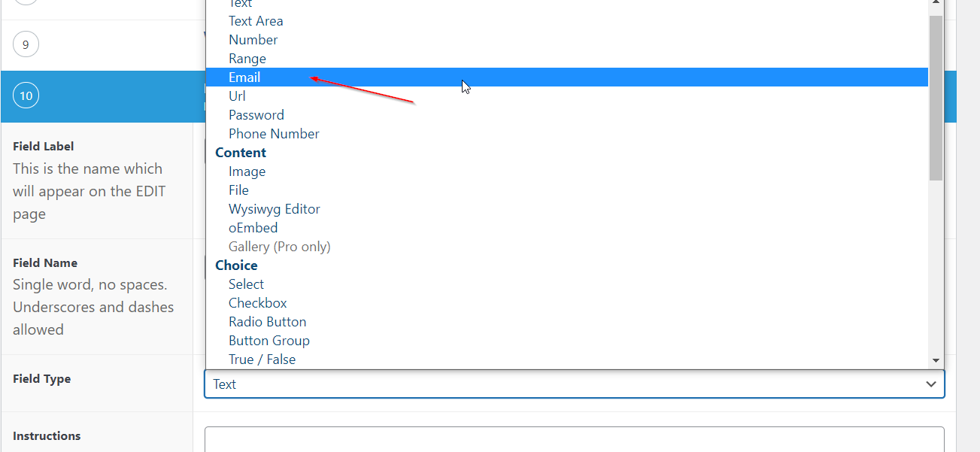Choose oEmbed field type
This screenshot has width=980, height=452.
(253, 228)
